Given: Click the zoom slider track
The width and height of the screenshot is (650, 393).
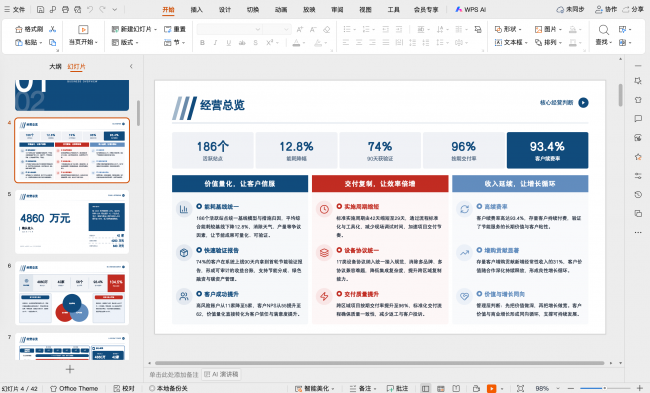Looking at the screenshot, I should point(605,388).
